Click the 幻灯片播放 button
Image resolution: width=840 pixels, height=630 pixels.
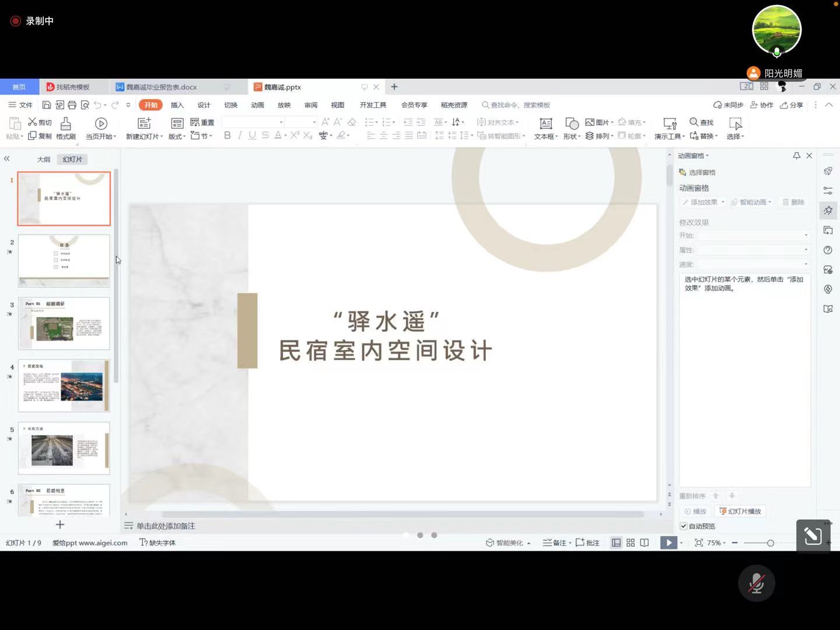741,511
